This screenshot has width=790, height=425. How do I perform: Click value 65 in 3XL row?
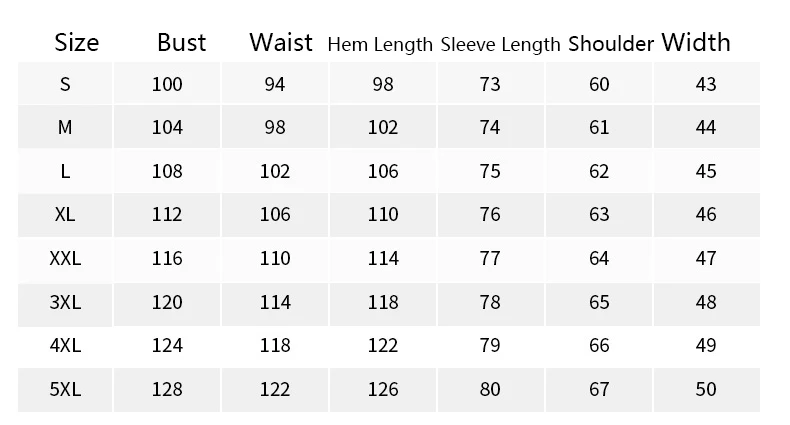[x=599, y=301]
